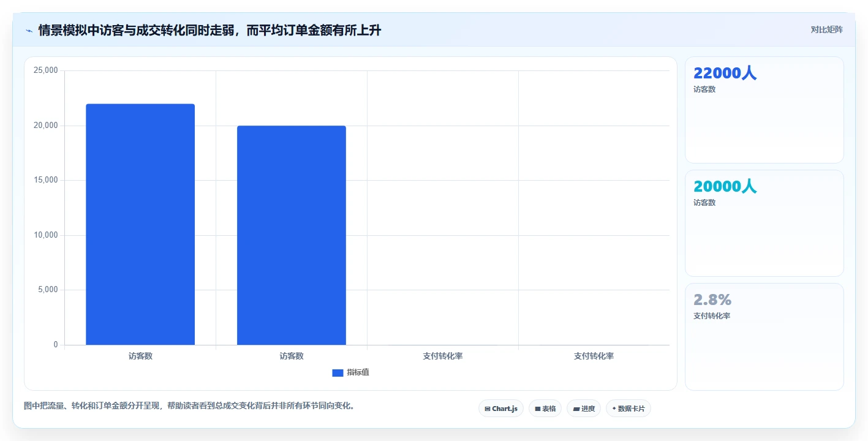Click 访客数 label inside 20000人 card

[704, 203]
